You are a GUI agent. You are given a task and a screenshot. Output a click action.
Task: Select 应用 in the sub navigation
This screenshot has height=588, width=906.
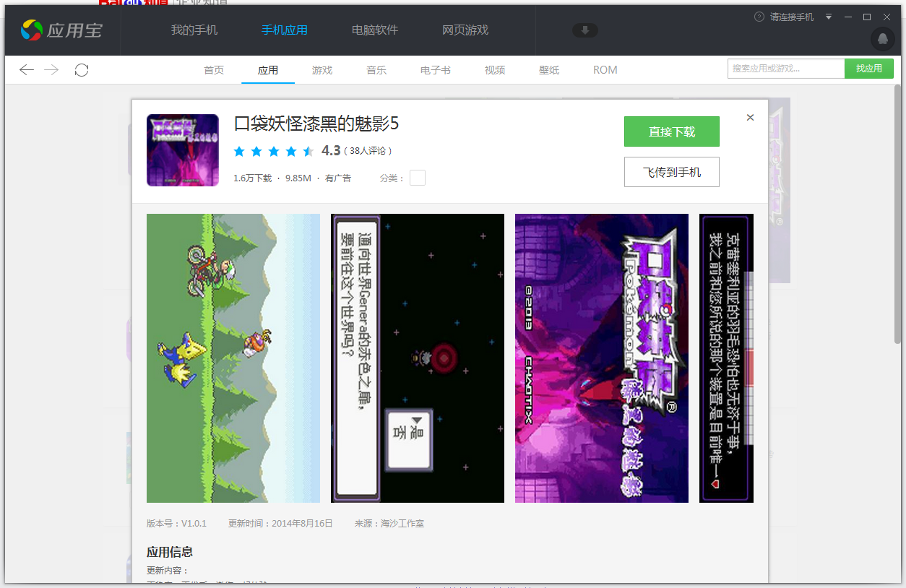click(268, 70)
